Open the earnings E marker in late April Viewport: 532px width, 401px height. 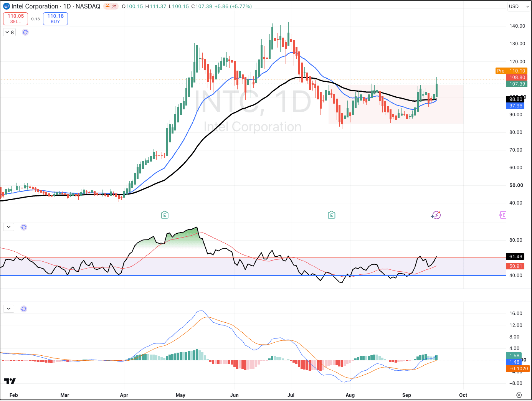coord(165,215)
